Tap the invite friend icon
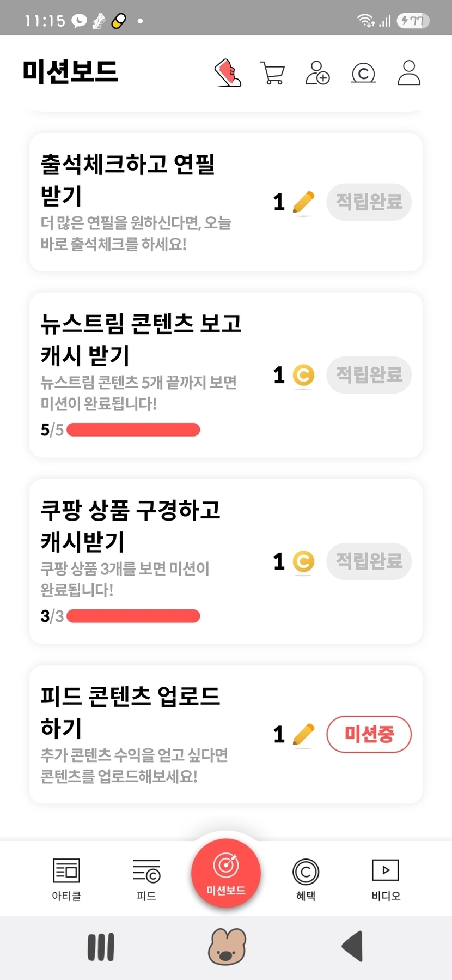 pyautogui.click(x=317, y=73)
